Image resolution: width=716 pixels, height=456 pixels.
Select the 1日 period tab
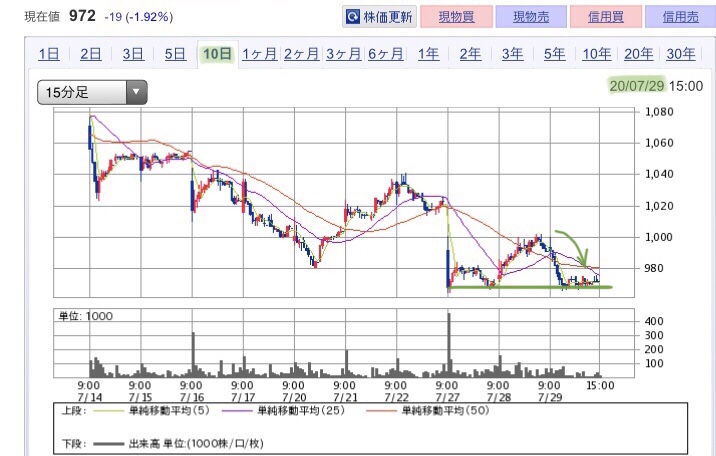pos(49,54)
